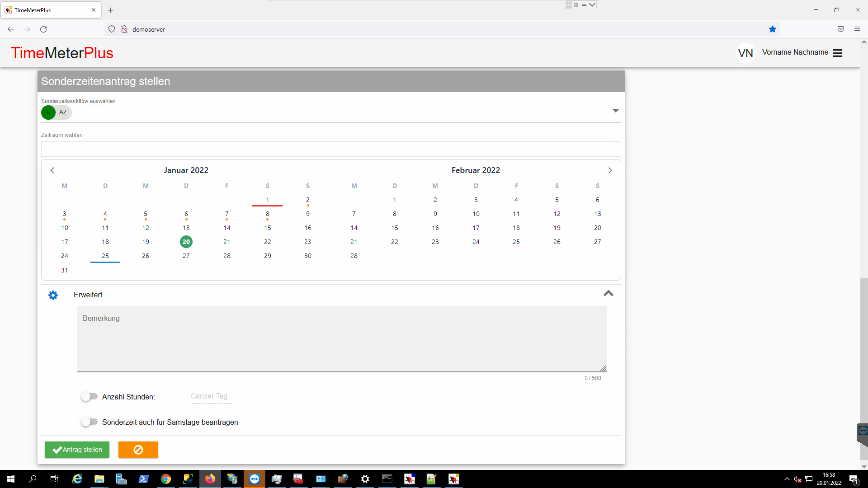
Task: Toggle Sonderzeit auch für Samstage beantragen
Action: pyautogui.click(x=90, y=422)
